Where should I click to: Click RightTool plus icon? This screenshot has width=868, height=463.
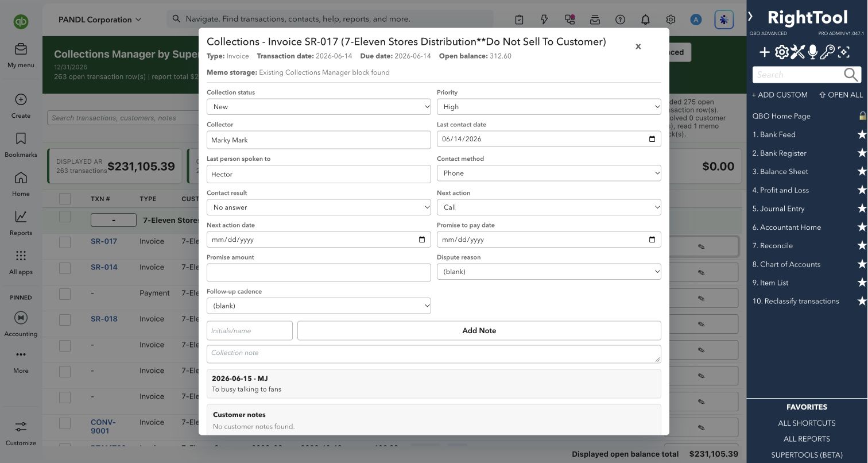(765, 53)
